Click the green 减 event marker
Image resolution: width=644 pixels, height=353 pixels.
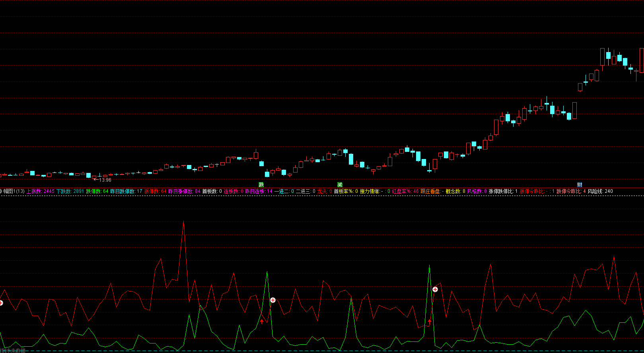(340, 185)
